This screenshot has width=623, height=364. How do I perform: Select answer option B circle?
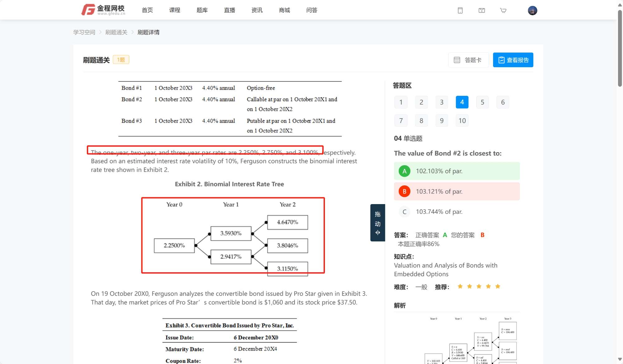click(404, 191)
